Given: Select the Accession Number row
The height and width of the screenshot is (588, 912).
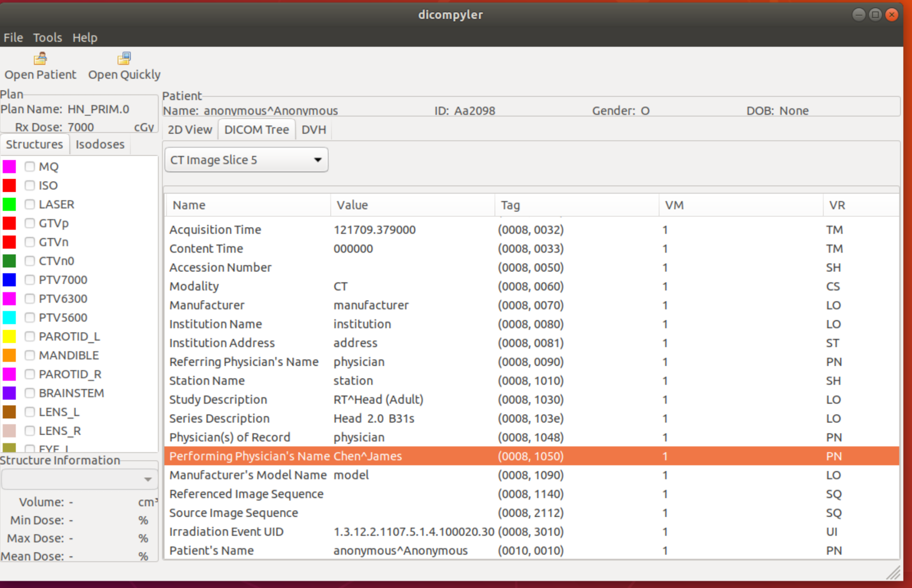Looking at the screenshot, I should 532,267.
